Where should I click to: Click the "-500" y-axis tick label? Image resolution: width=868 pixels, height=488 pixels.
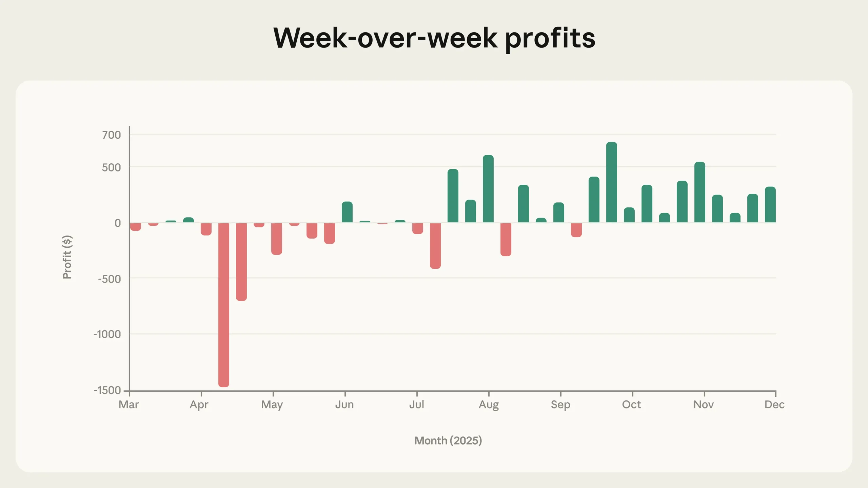point(109,279)
